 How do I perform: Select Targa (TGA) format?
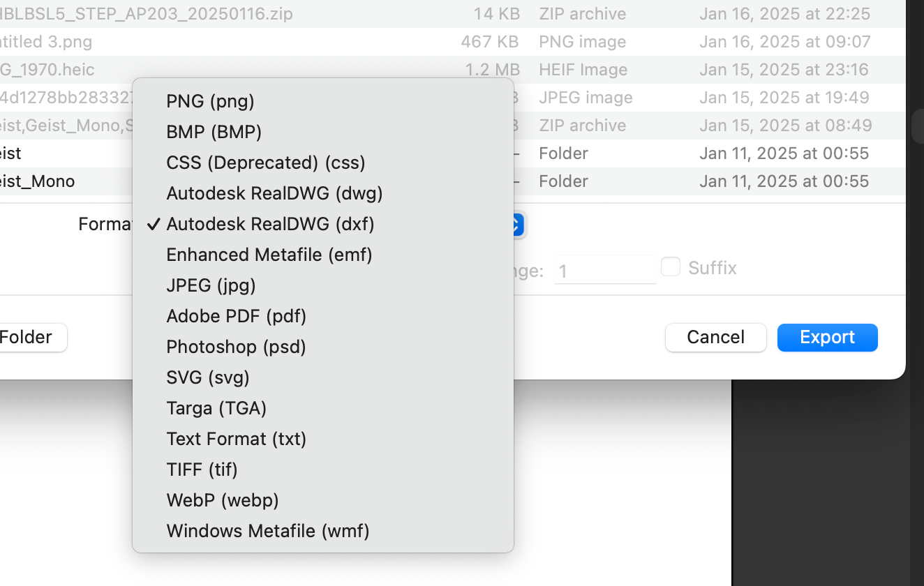pos(216,408)
